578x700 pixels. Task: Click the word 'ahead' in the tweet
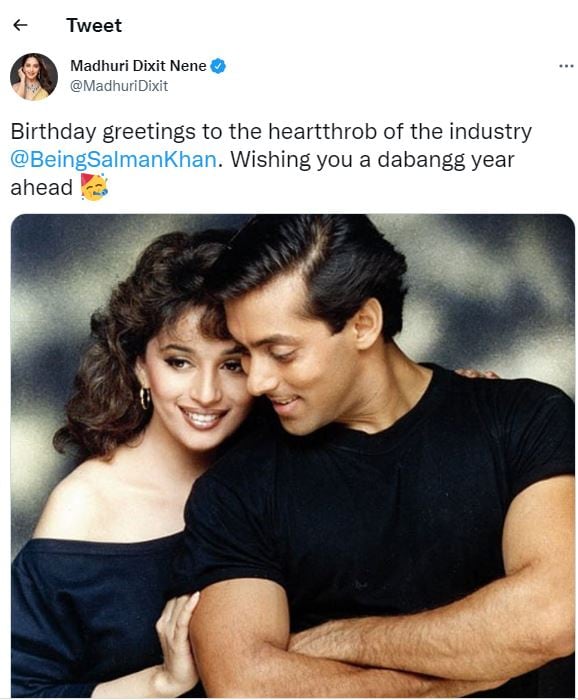click(42, 188)
